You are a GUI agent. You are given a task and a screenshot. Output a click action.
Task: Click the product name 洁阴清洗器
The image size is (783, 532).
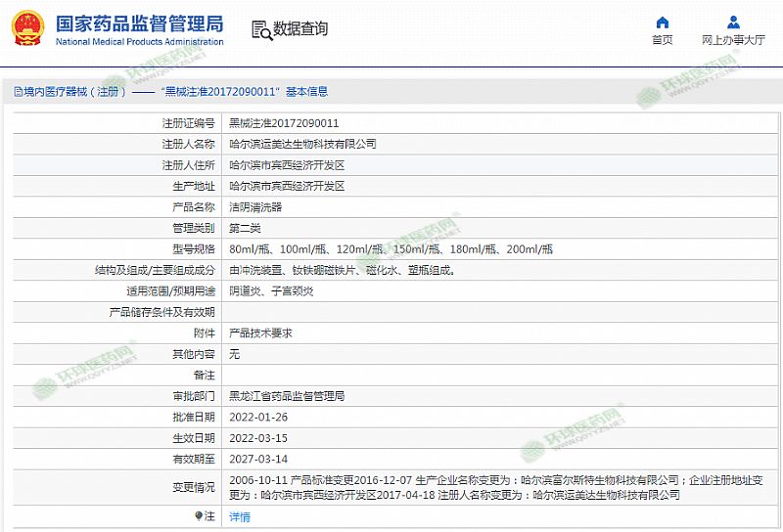[254, 207]
